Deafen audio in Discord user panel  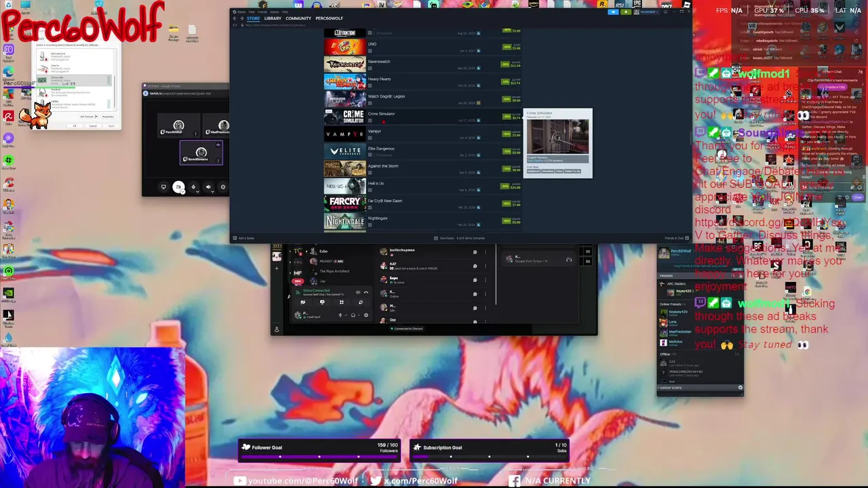click(353, 315)
